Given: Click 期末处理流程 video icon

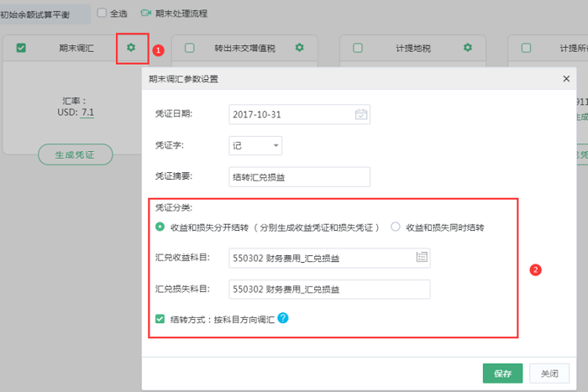Looking at the screenshot, I should coord(145,13).
